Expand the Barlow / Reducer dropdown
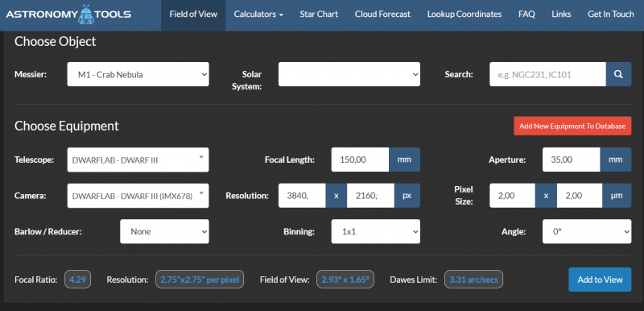 [164, 231]
